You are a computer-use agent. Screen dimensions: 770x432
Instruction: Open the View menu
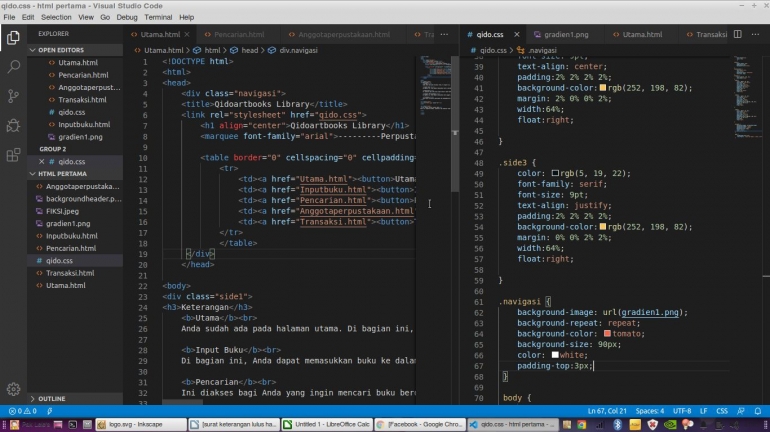coord(85,17)
